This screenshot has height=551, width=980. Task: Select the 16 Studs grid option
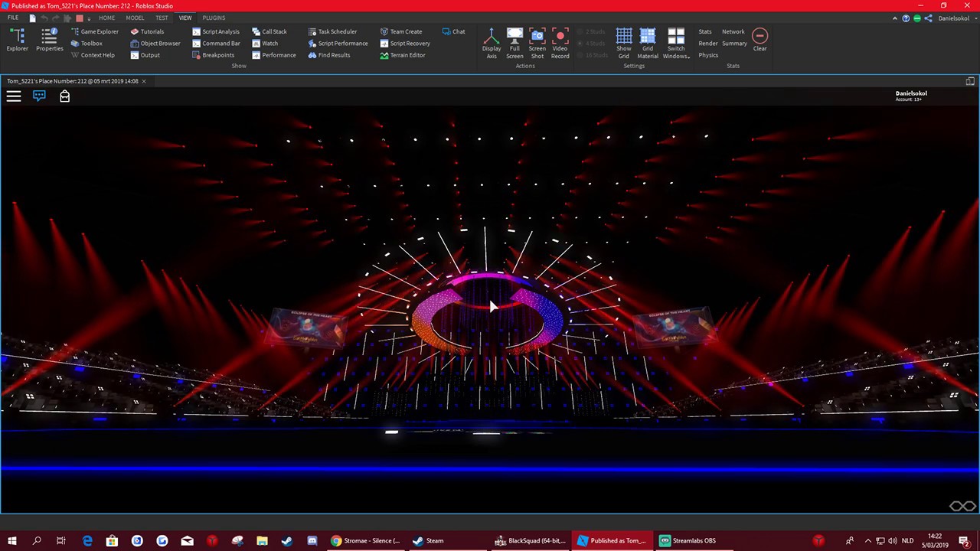click(x=592, y=55)
